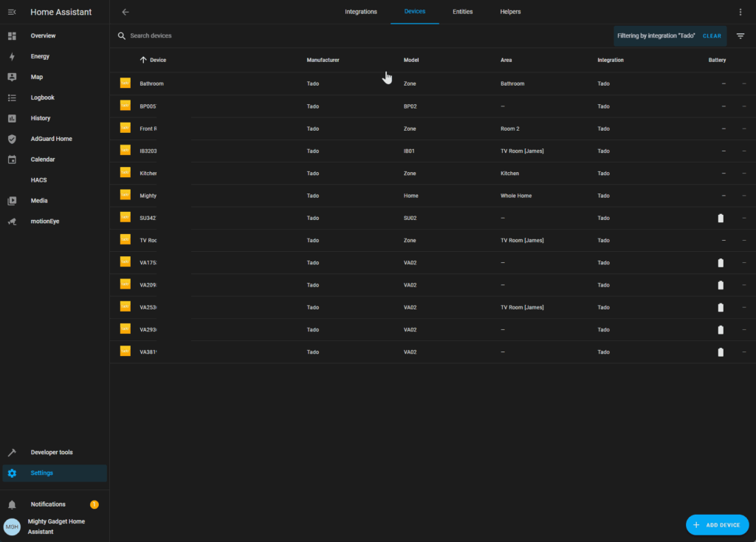Sort devices by the Device column
This screenshot has width=756, height=542.
[x=157, y=60]
